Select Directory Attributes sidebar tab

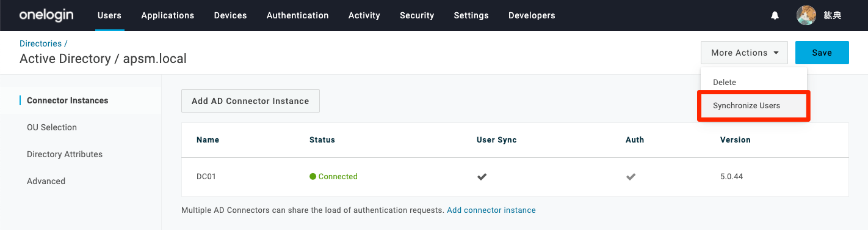click(65, 154)
